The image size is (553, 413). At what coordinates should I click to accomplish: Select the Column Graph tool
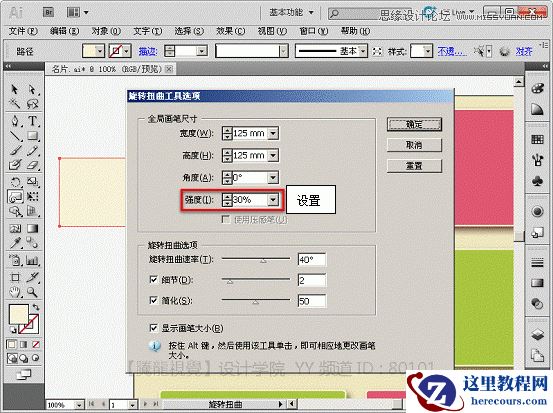(32, 260)
